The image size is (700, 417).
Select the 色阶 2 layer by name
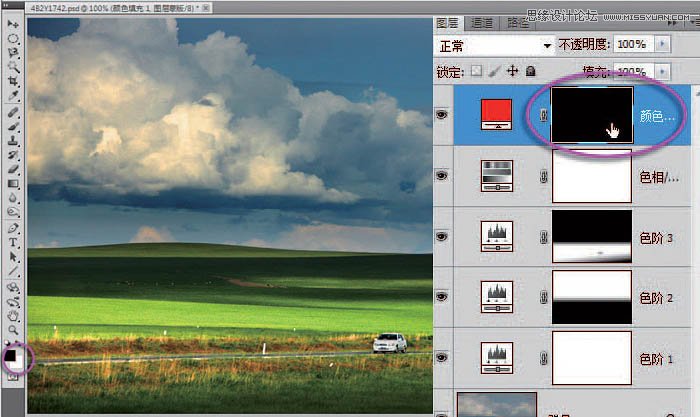point(656,299)
